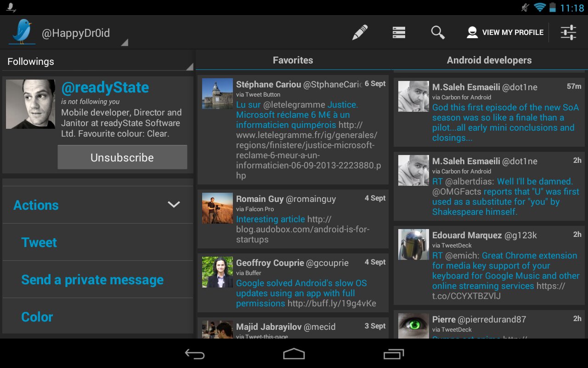588x368 pixels.
Task: Tap Edouard Marquez's Android avatar
Action: [413, 245]
